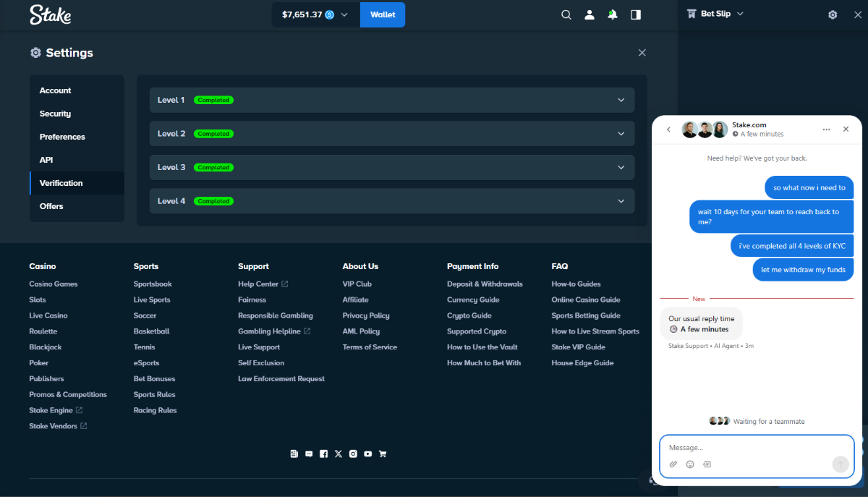This screenshot has height=497, width=868.
Task: Open the emoji picker in chat
Action: pos(690,464)
